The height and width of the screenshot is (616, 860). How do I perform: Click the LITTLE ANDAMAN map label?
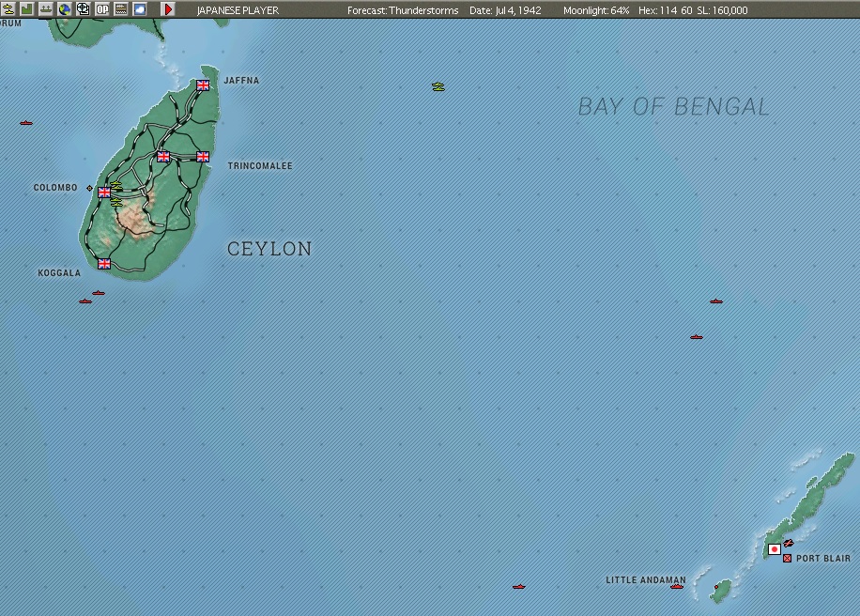pyautogui.click(x=646, y=579)
